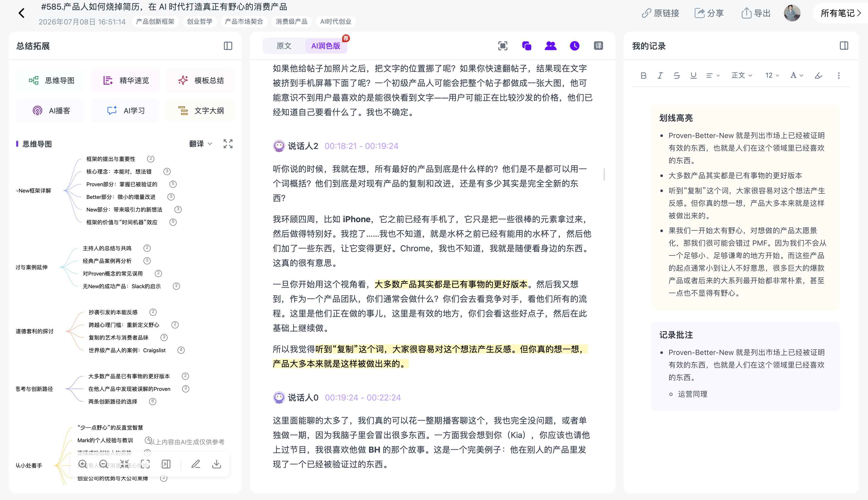Toggle underline formatting in the notes editor
Viewport: 868px width, 500px height.
click(694, 76)
